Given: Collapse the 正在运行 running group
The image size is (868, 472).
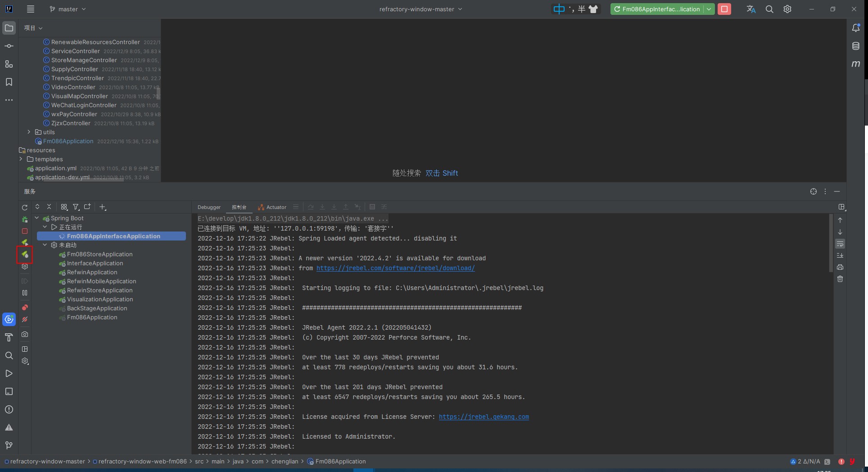Looking at the screenshot, I should tap(45, 227).
